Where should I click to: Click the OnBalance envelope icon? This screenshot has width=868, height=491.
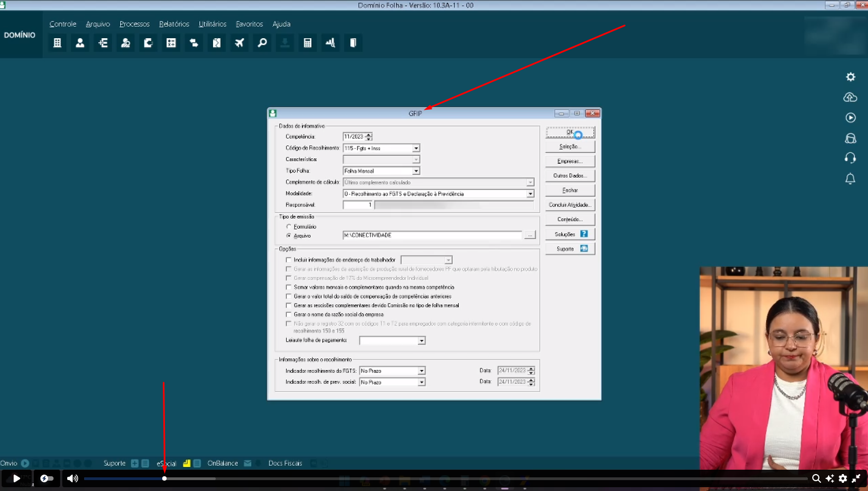point(247,463)
